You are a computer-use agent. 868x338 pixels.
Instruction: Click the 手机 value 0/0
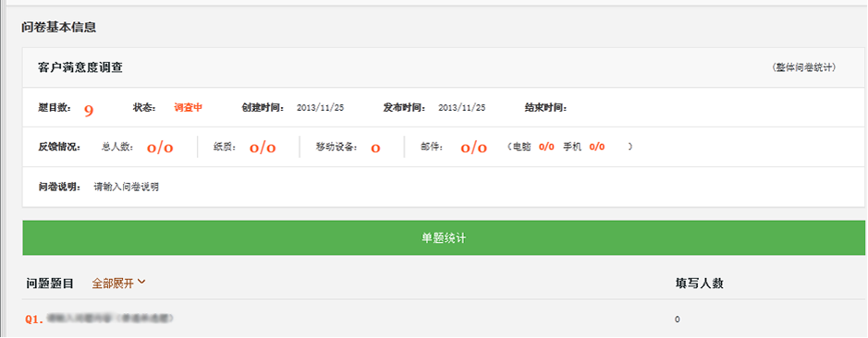click(x=597, y=147)
